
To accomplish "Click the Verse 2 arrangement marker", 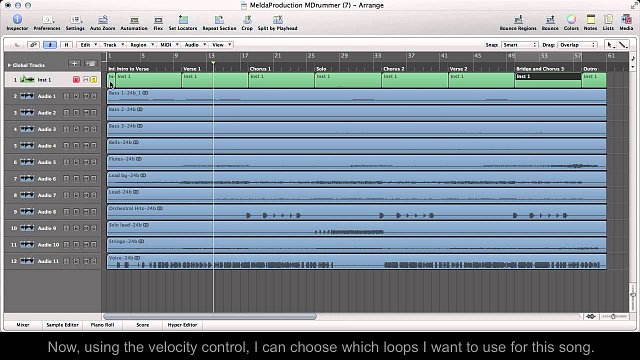I will [458, 69].
